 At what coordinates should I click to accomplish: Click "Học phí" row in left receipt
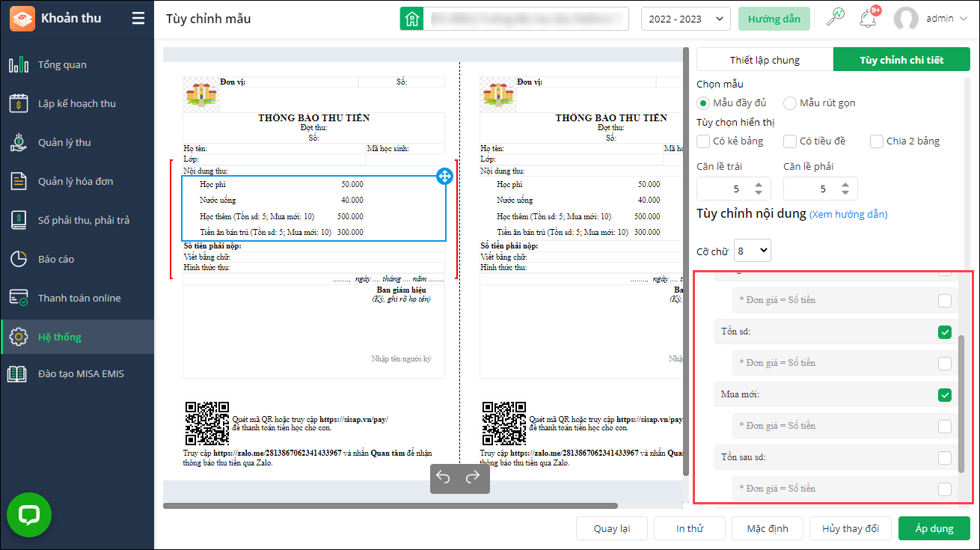tap(313, 184)
